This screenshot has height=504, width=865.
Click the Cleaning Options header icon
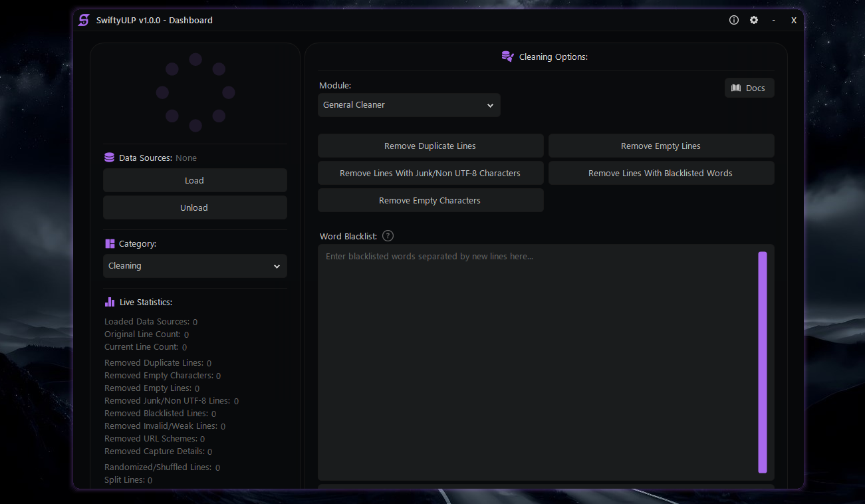tap(508, 57)
